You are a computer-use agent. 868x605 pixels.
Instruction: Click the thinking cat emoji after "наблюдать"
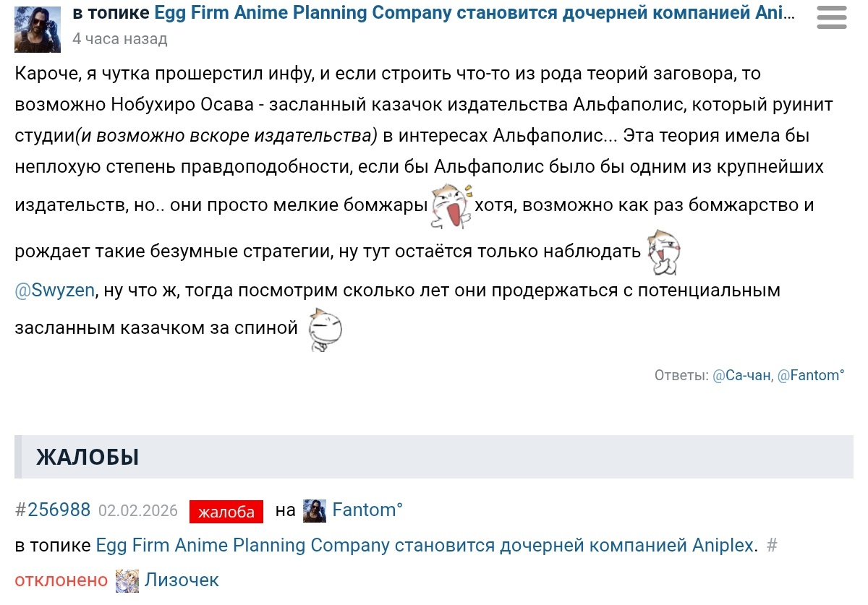pos(663,252)
